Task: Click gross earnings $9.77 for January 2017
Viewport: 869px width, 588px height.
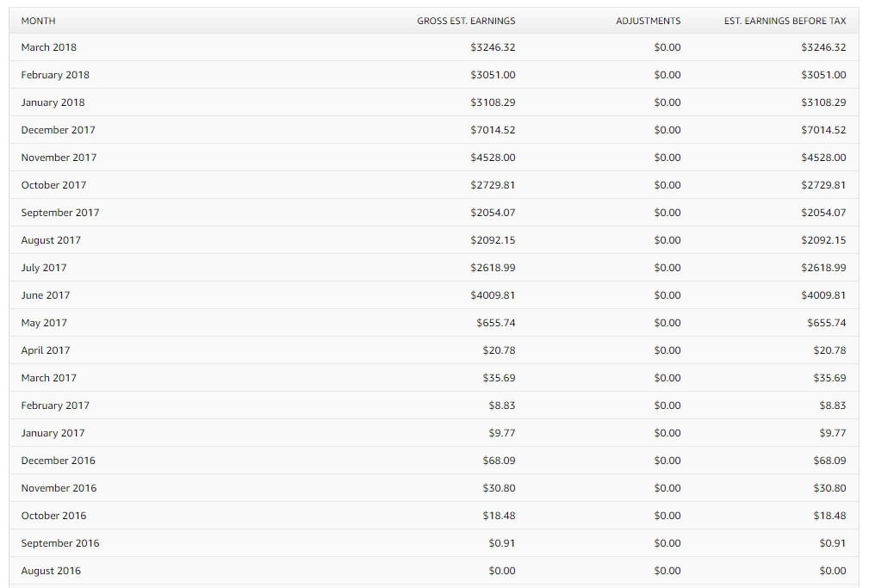Action: [502, 433]
